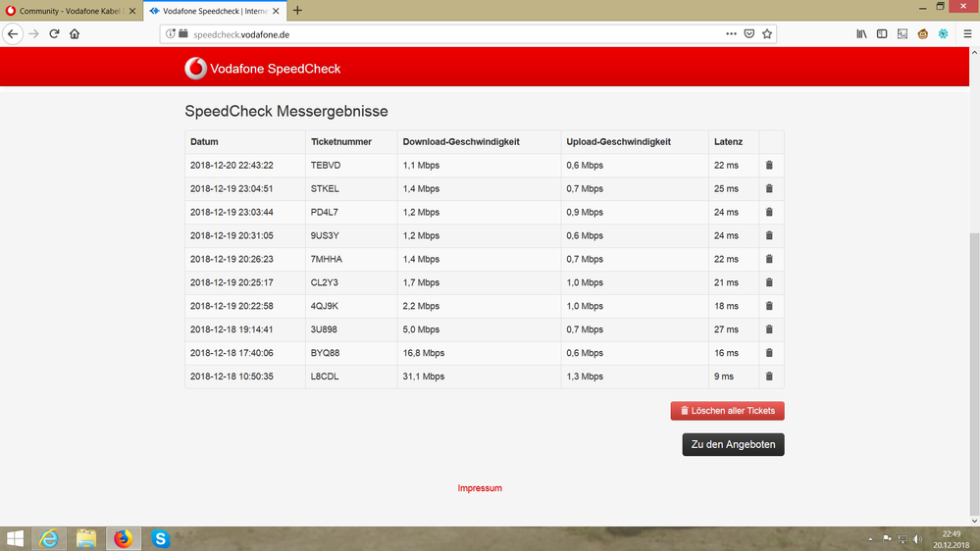Go back with browser back arrow
Screen dimensions: 980x551
pos(13,33)
